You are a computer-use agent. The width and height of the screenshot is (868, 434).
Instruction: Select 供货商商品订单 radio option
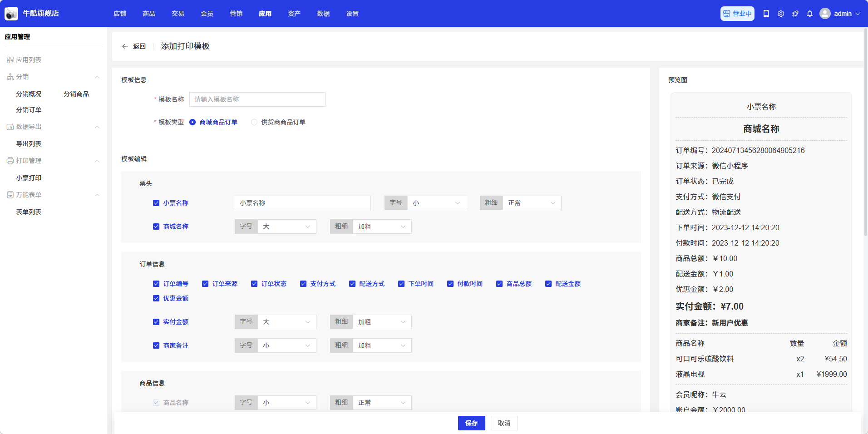pyautogui.click(x=254, y=122)
